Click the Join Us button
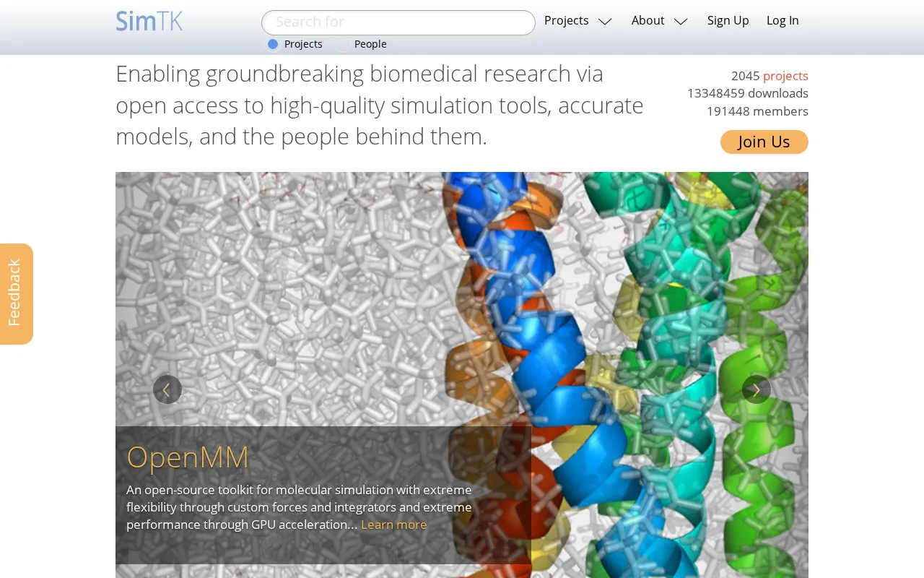The height and width of the screenshot is (578, 924). pos(764,142)
